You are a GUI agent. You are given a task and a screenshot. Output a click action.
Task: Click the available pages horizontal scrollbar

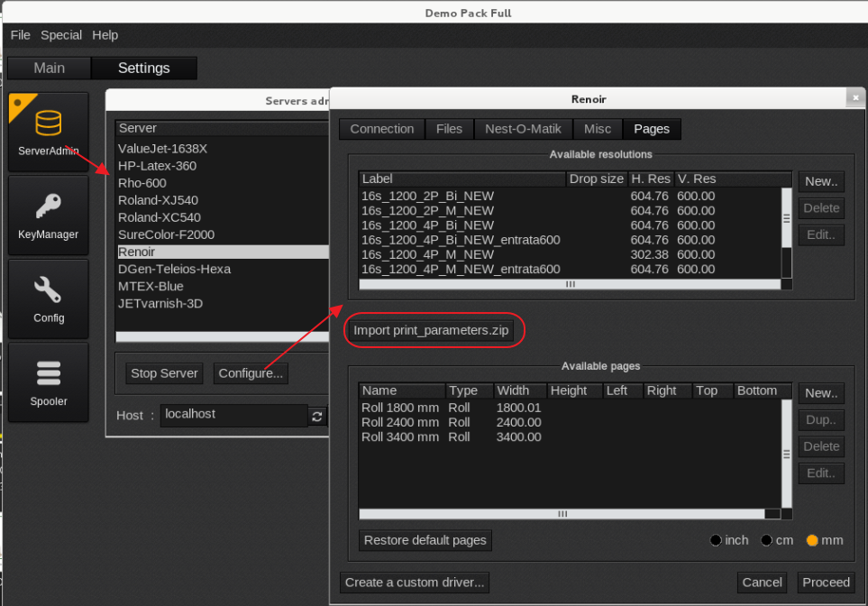[562, 514]
